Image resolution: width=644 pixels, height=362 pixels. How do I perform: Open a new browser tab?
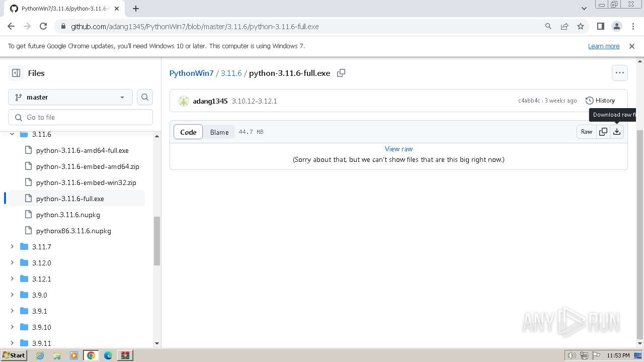pyautogui.click(x=136, y=9)
